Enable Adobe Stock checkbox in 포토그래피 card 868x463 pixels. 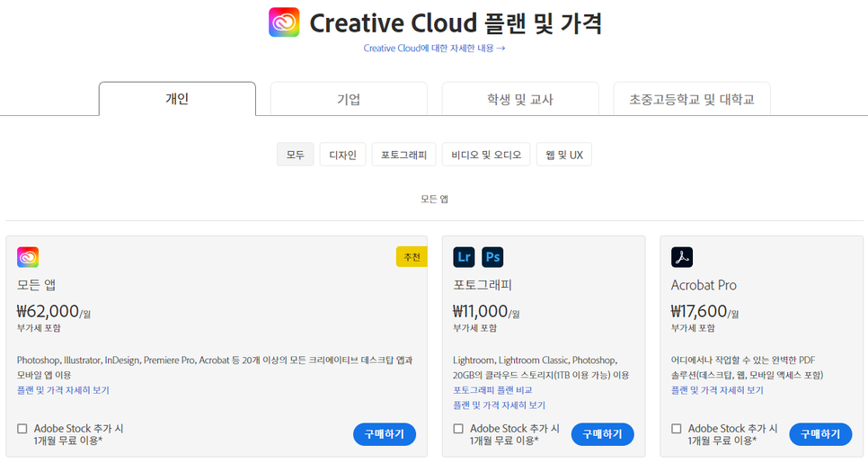458,428
